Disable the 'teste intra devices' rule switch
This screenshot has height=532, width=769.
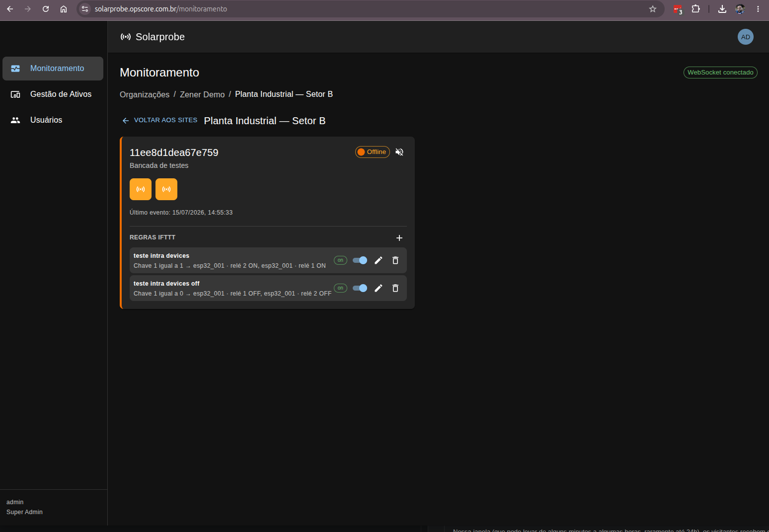click(360, 260)
